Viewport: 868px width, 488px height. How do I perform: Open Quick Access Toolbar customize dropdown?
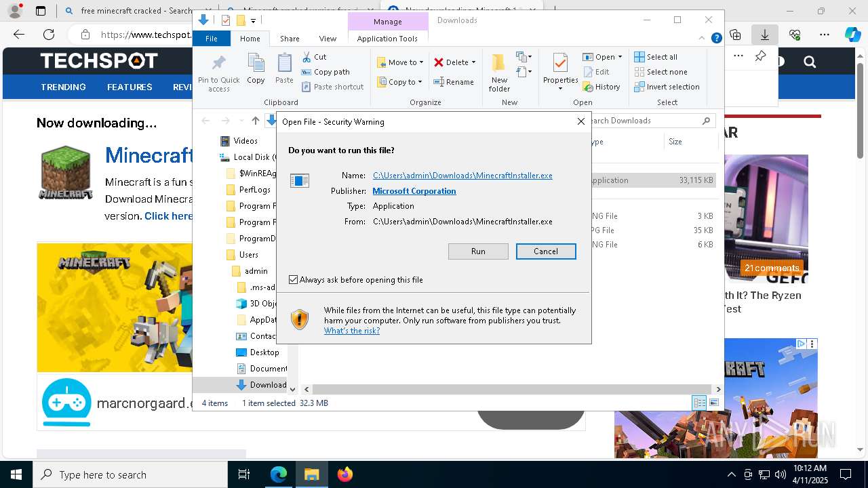[253, 20]
